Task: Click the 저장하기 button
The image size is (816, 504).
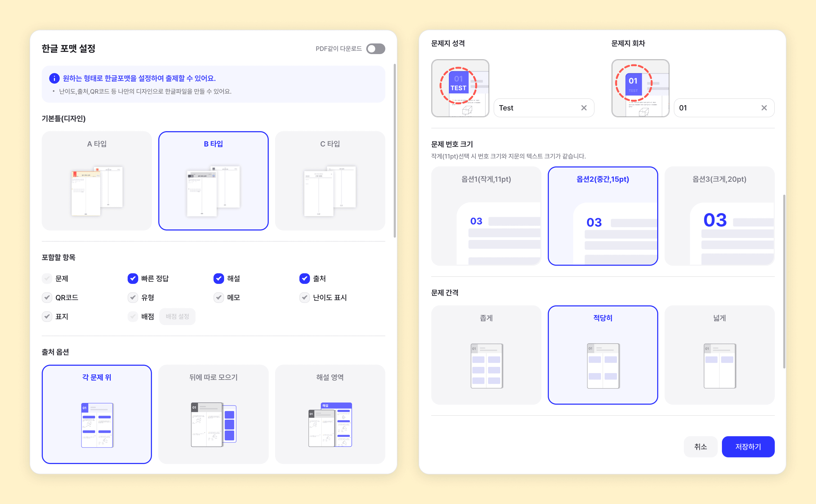Action: click(x=748, y=447)
